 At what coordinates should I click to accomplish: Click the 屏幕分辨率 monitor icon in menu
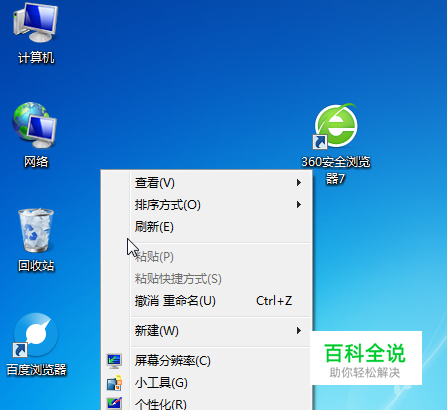[x=114, y=361]
